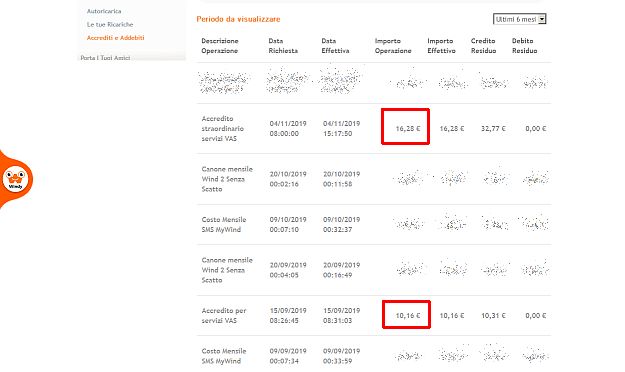Viewport: 625px width, 372px height.
Task: Select Accrediti e Addebiti menu item
Action: point(116,38)
